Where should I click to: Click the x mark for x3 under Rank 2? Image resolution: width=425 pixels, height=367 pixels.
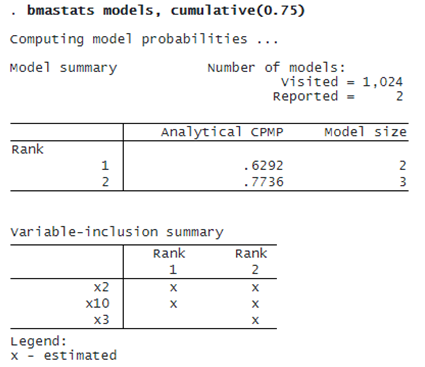tap(255, 321)
